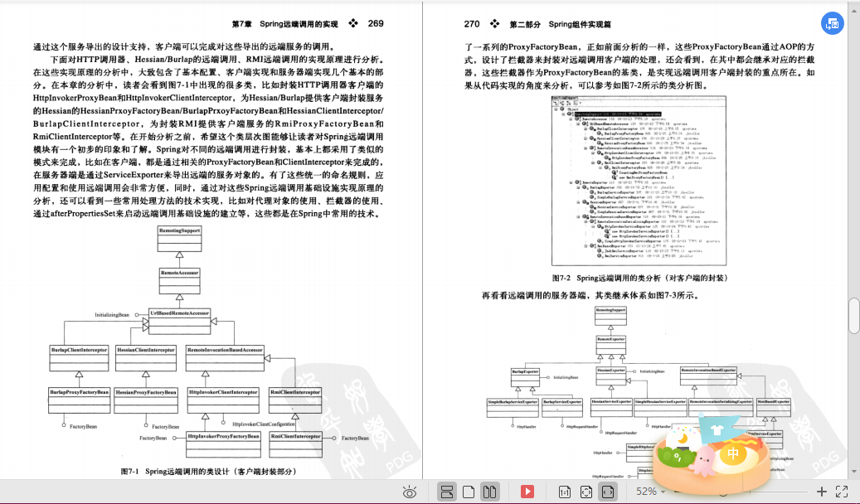This screenshot has width=860, height=504.
Task: Click the BurlapClientInterceptor class box
Action: [80, 358]
